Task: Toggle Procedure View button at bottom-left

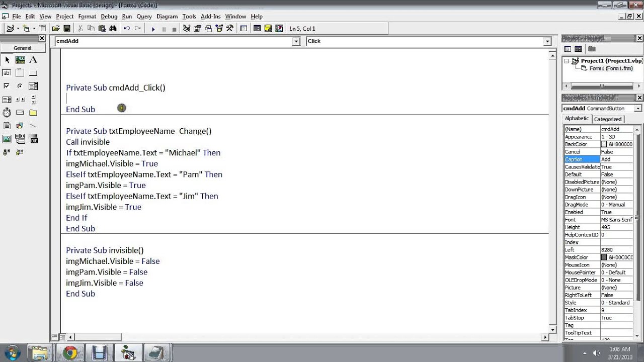Action: click(x=55, y=337)
